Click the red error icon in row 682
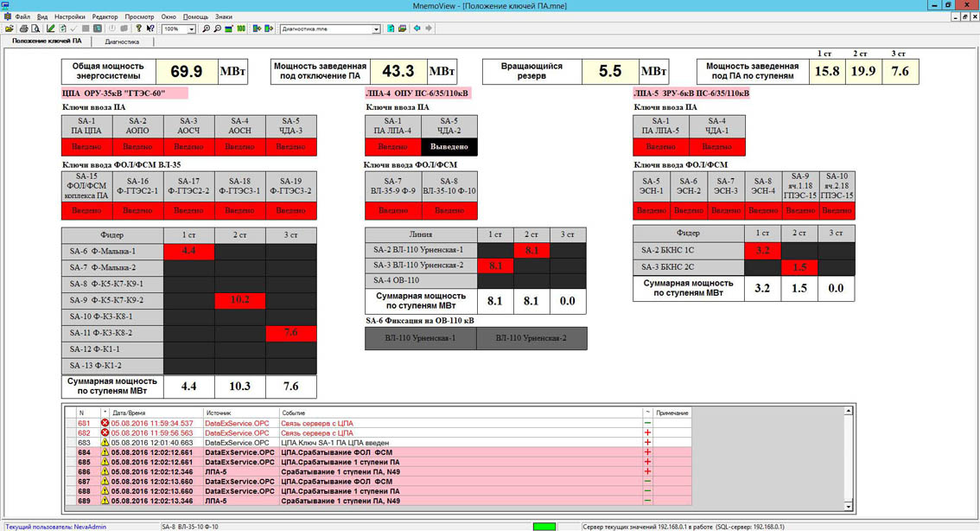This screenshot has width=980, height=531. pyautogui.click(x=105, y=432)
